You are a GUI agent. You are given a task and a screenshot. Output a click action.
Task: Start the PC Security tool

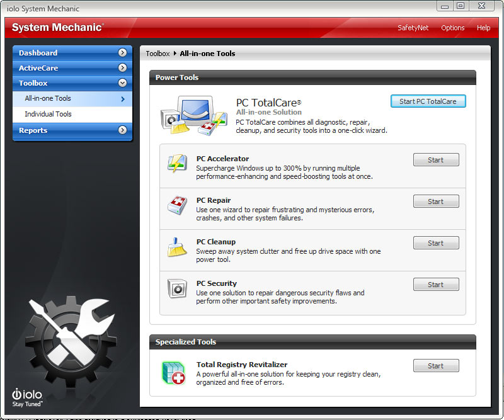click(x=436, y=285)
